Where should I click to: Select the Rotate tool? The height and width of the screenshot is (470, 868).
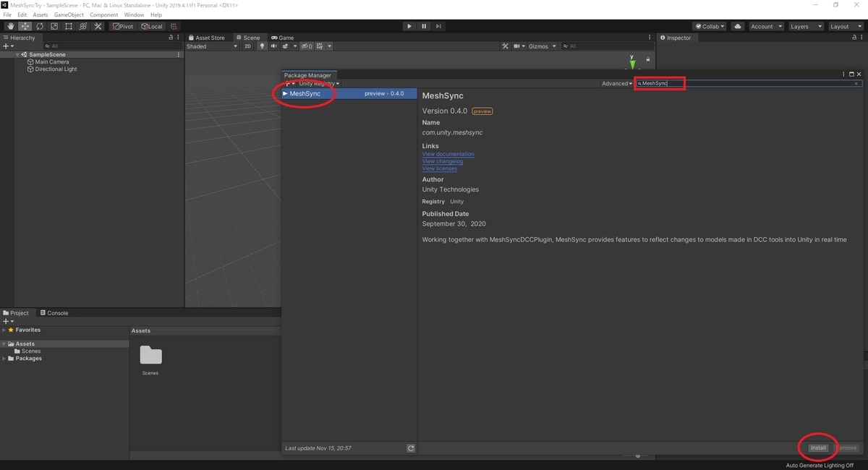click(40, 26)
